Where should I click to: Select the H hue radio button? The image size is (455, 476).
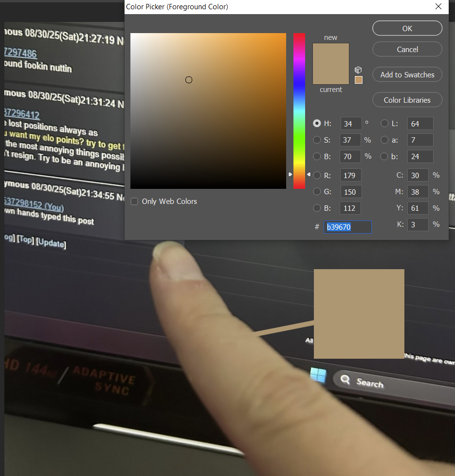[317, 123]
